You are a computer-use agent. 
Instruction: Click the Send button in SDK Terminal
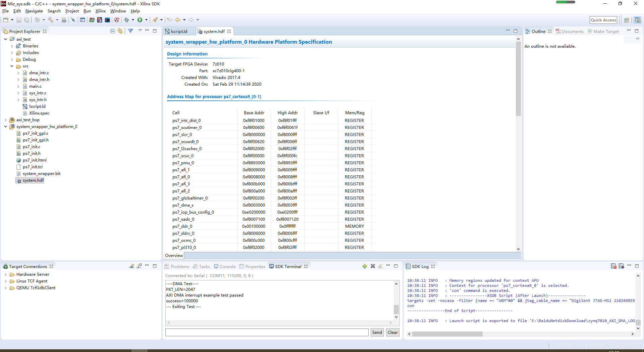tap(377, 332)
